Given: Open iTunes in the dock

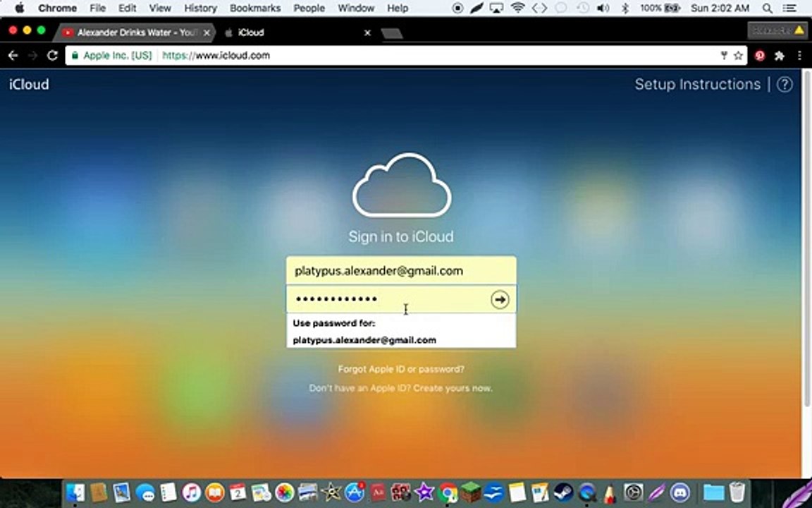Looking at the screenshot, I should point(191,492).
